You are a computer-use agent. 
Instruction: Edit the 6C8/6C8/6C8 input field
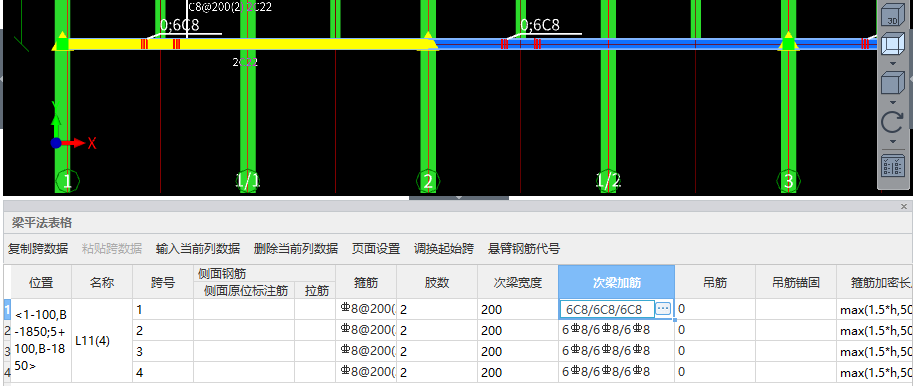[x=607, y=309]
